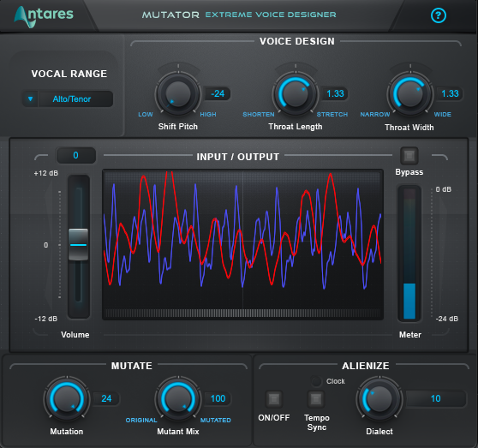Click the 0 dB meter scale label
This screenshot has height=448, width=478.
pyautogui.click(x=444, y=189)
